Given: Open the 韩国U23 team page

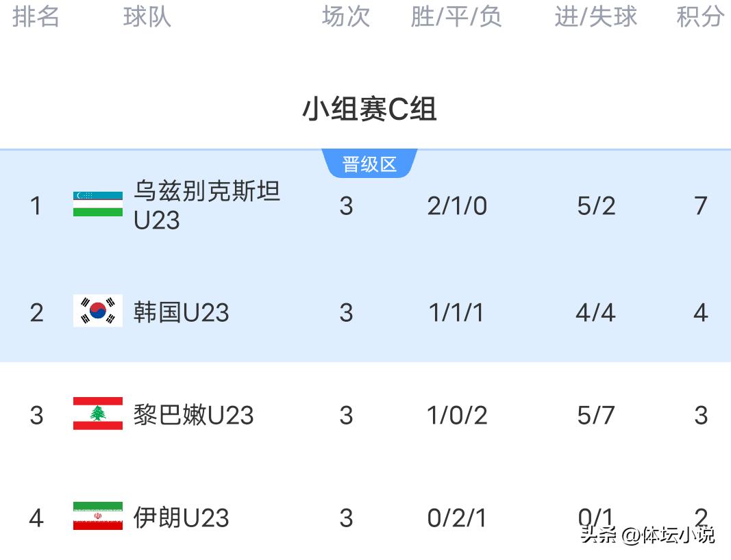Looking at the screenshot, I should [x=181, y=312].
